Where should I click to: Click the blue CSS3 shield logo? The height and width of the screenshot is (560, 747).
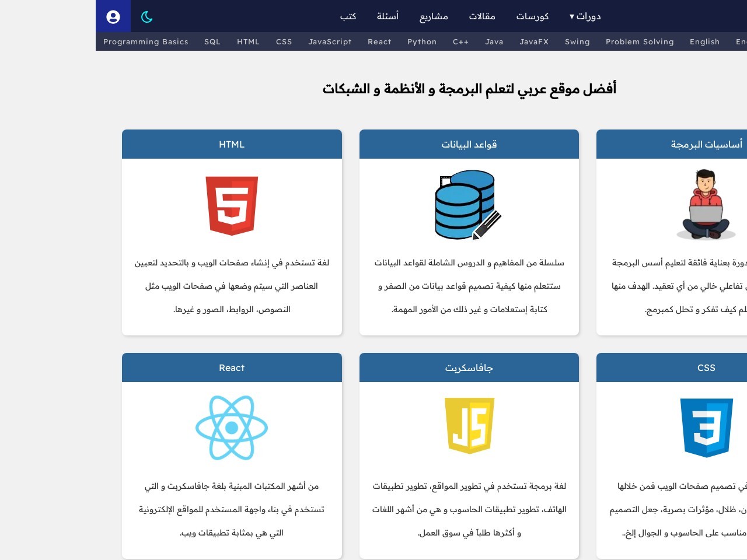[x=706, y=428]
